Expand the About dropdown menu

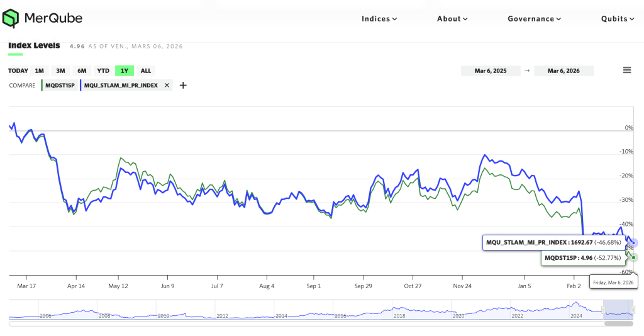(x=452, y=19)
